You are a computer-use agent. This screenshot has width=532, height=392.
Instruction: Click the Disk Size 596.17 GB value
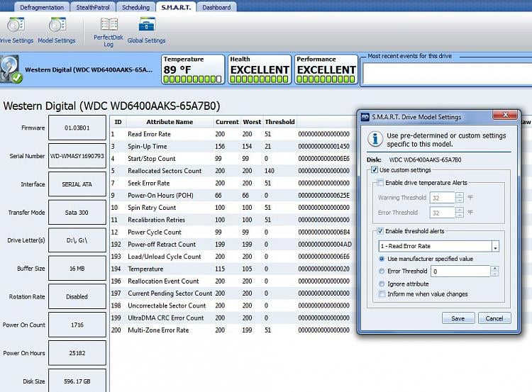pos(77,381)
